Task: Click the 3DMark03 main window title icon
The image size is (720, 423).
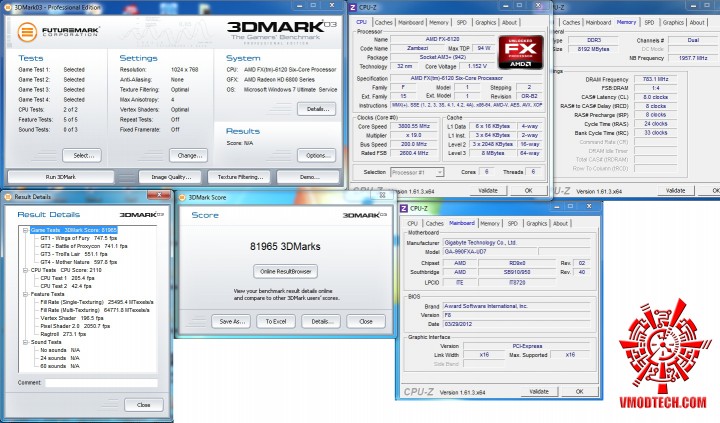Action: click(x=8, y=7)
